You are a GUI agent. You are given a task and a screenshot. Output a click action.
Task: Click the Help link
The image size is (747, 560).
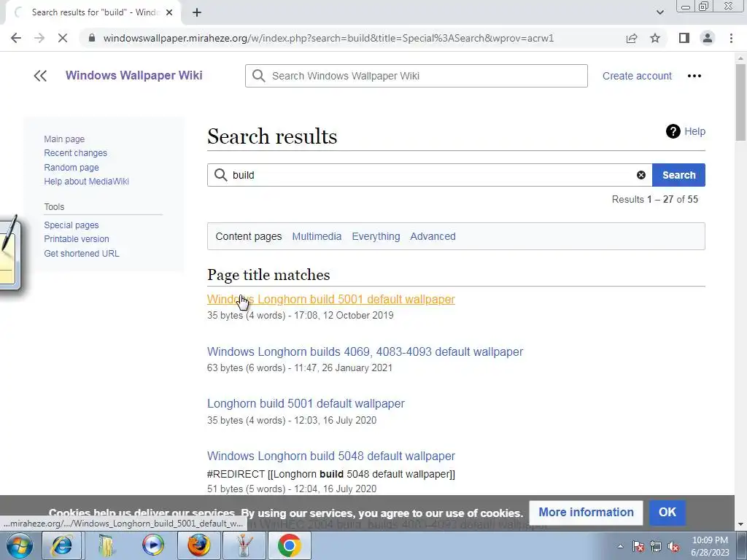coord(694,131)
